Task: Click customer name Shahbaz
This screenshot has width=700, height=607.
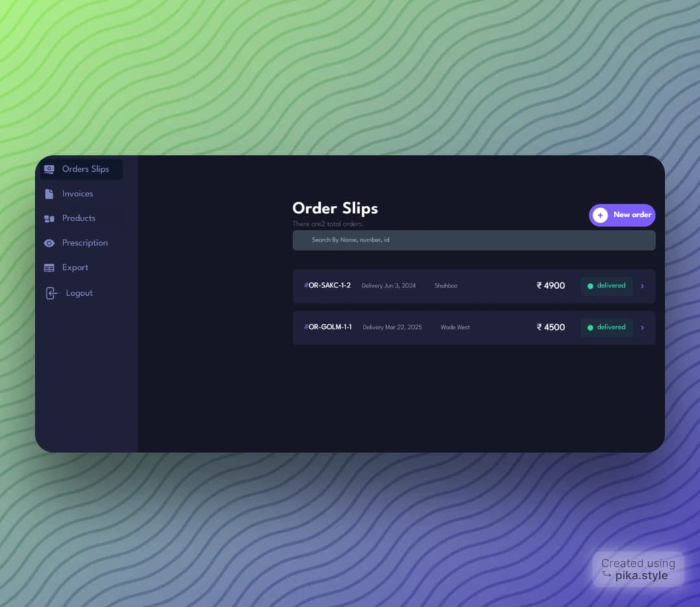Action: pyautogui.click(x=446, y=286)
